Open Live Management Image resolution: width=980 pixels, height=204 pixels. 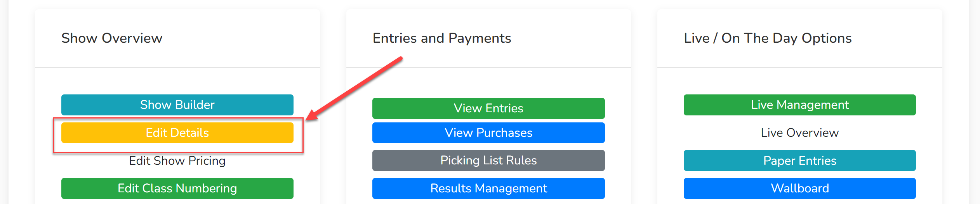(800, 105)
